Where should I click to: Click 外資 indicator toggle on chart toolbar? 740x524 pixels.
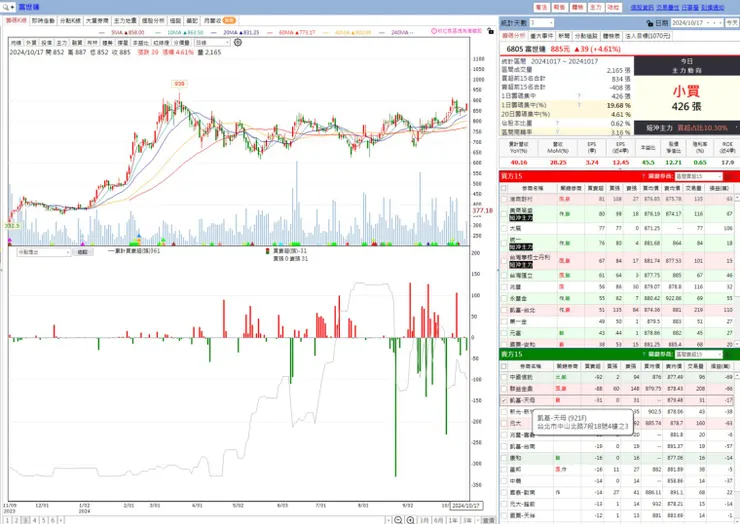31,42
